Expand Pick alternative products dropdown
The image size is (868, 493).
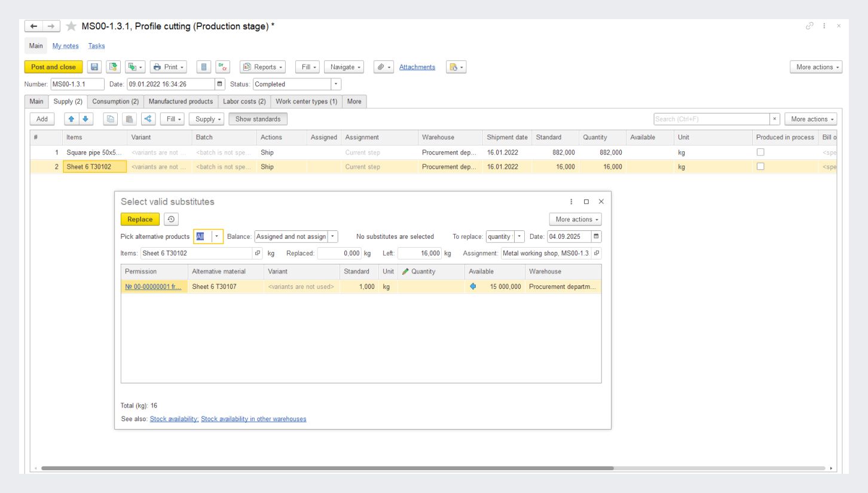pyautogui.click(x=218, y=236)
